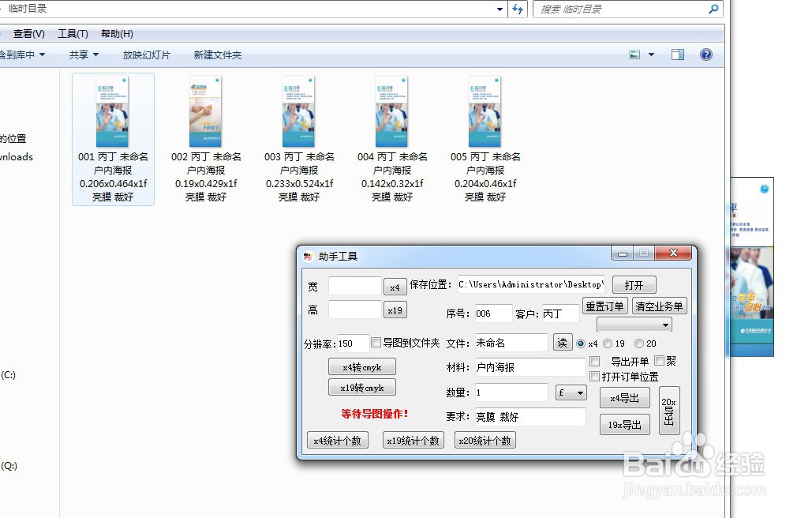
Task: Toggle the preview pane icon on the toolbar
Action: tap(677, 54)
